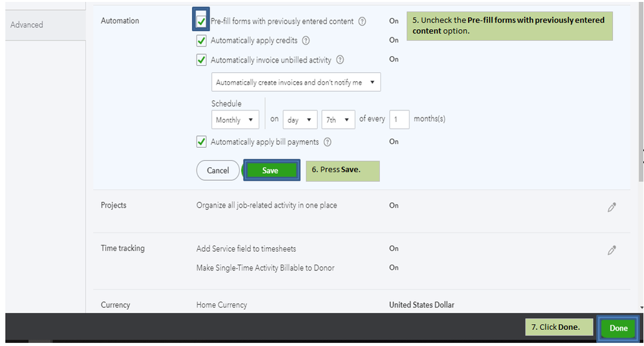The width and height of the screenshot is (644, 346).
Task: Toggle Automatically invoice unbilled activity checkbox
Action: (202, 60)
